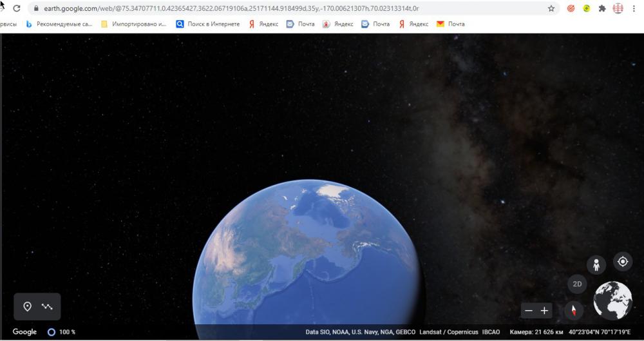Open the green round extension icon
Image resolution: width=644 pixels, height=341 pixels.
point(587,8)
